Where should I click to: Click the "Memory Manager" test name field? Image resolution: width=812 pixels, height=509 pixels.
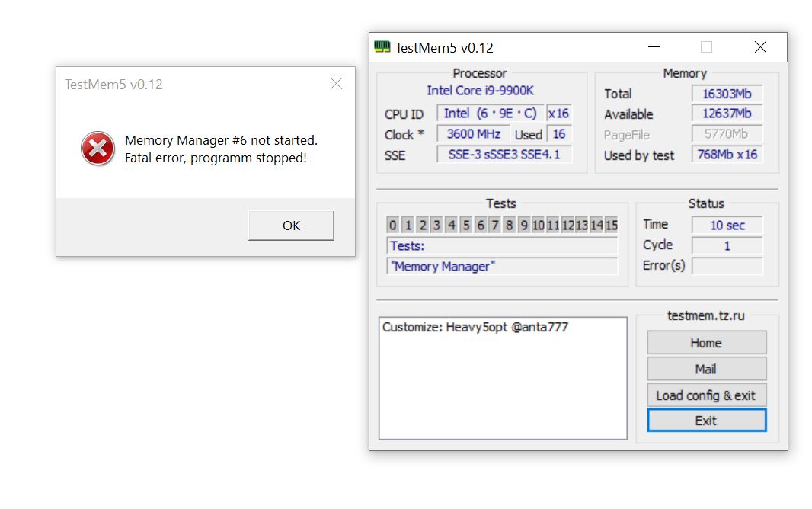pos(502,266)
